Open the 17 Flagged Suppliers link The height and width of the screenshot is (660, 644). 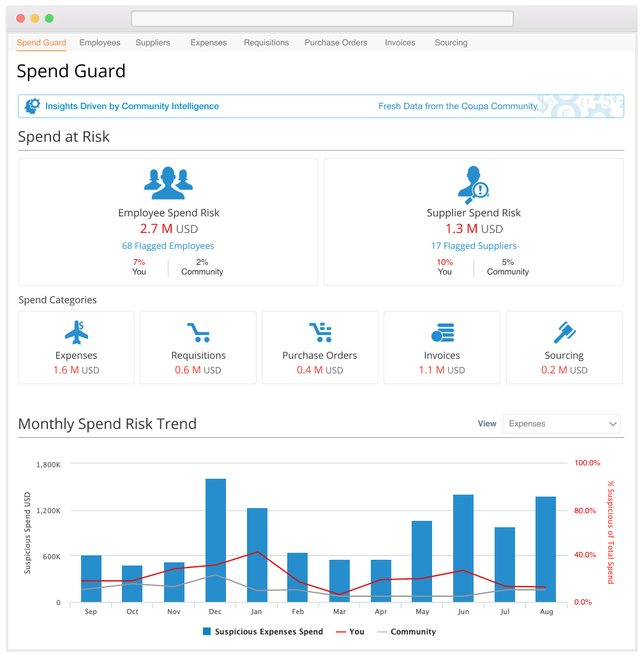474,246
